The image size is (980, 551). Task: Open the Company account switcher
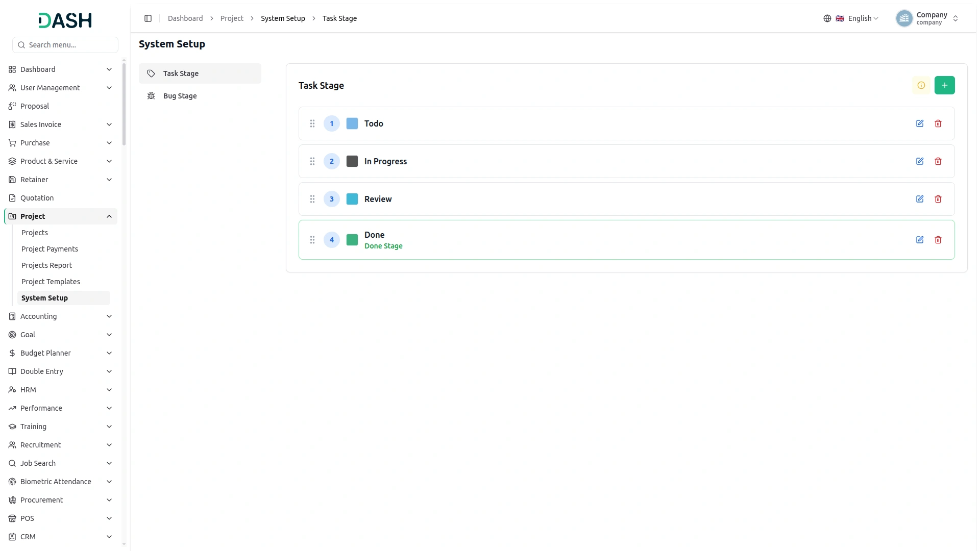[928, 18]
